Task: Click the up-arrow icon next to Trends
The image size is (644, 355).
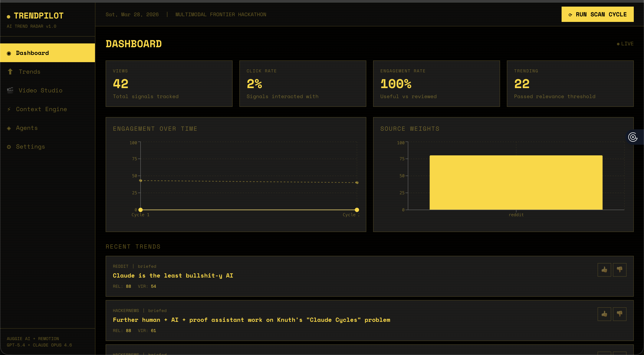Action: pyautogui.click(x=10, y=72)
